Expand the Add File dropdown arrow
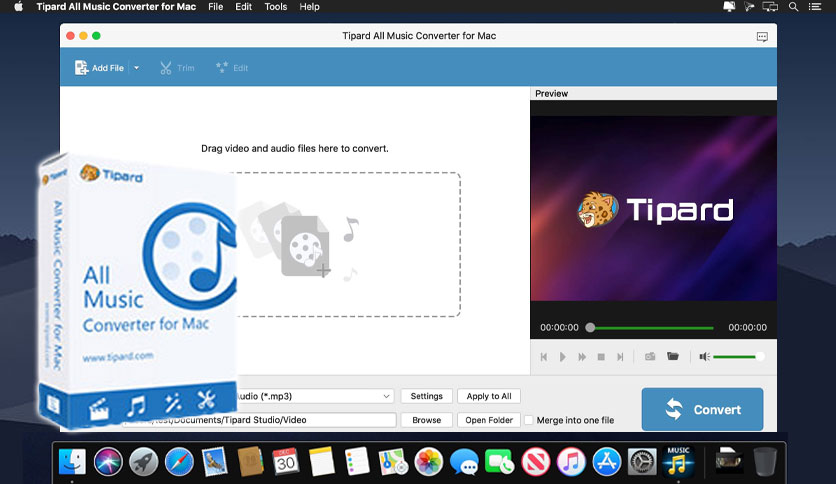 point(136,68)
